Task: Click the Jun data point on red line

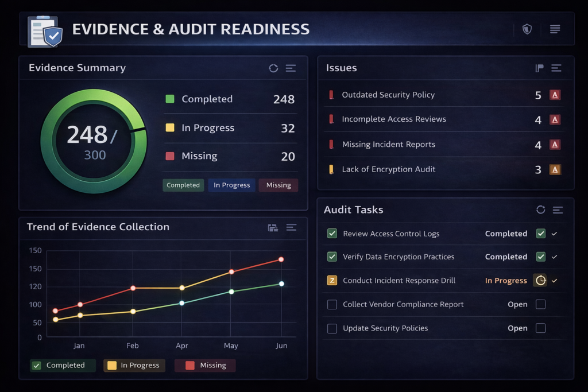Action: pos(281,259)
